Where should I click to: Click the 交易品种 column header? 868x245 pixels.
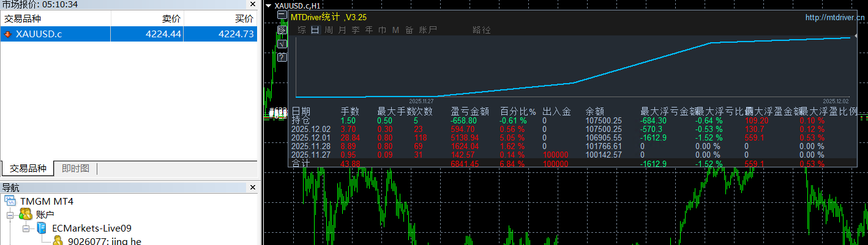coord(55,19)
